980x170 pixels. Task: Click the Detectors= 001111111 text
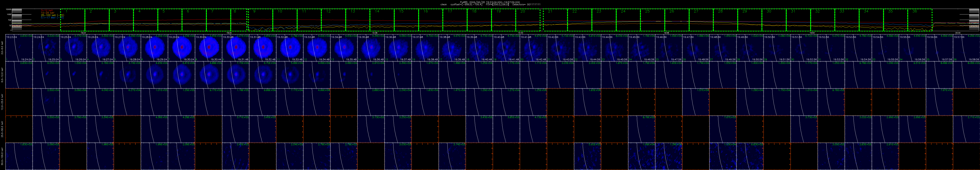(x=526, y=5)
